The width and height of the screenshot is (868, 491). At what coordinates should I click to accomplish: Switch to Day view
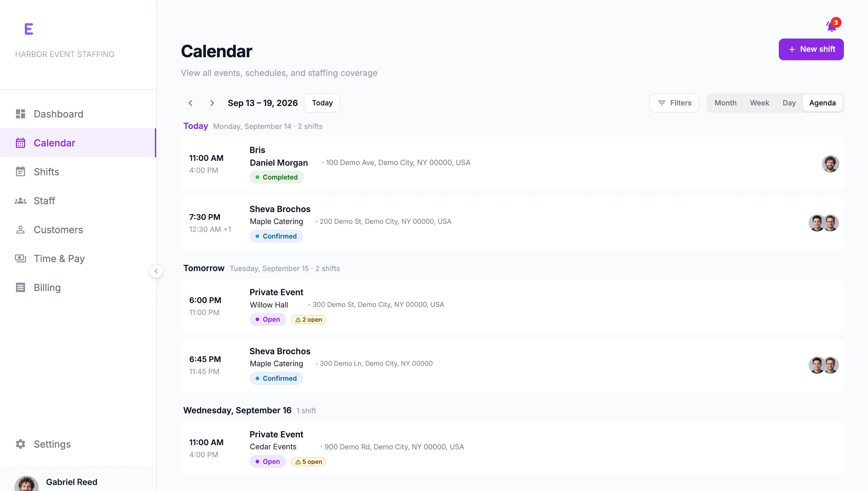tap(789, 103)
